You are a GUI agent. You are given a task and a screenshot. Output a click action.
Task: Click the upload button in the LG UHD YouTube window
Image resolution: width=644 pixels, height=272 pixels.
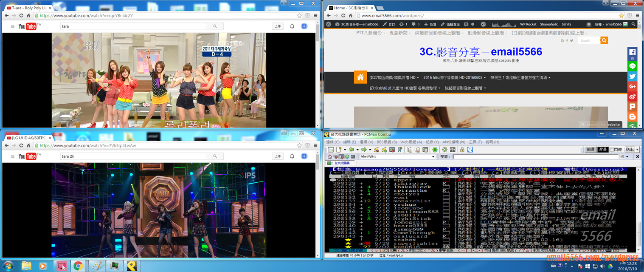pos(278,156)
